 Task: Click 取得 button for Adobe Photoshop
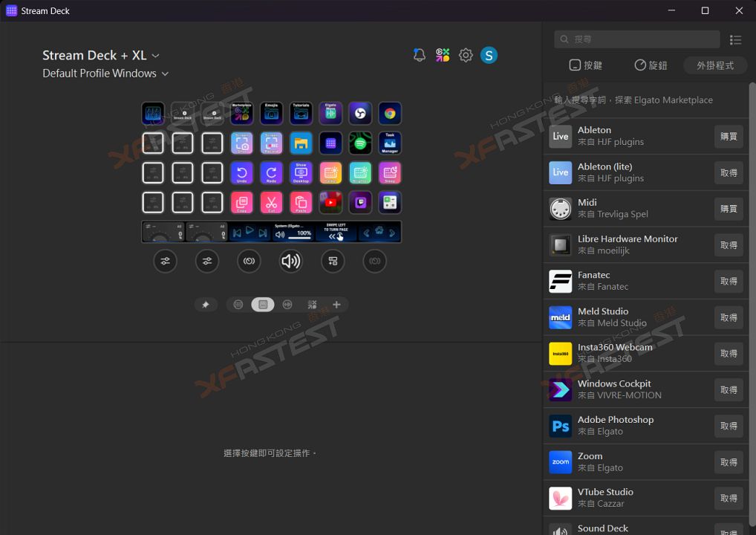pyautogui.click(x=728, y=426)
